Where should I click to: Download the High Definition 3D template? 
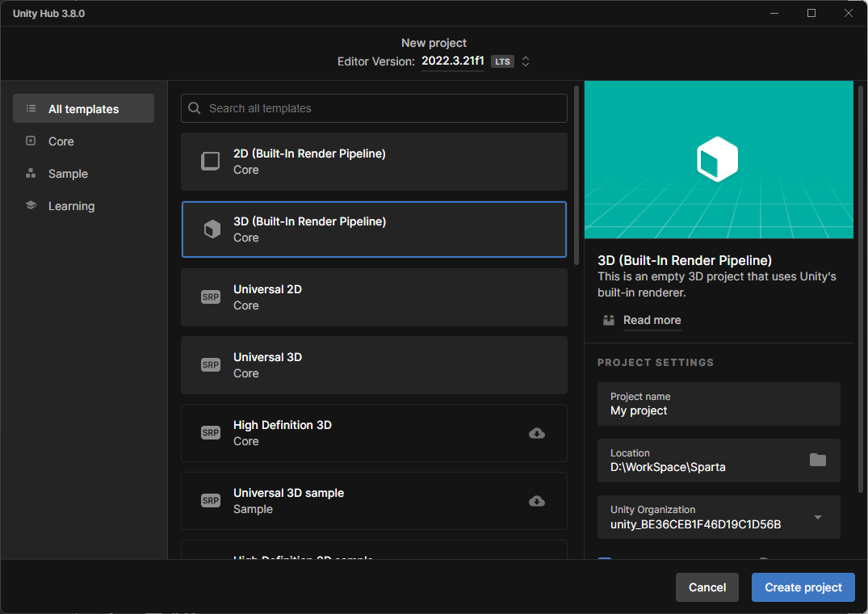point(536,433)
